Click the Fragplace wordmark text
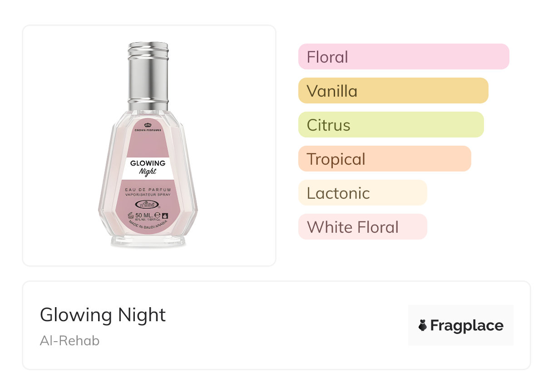This screenshot has width=553, height=392. pos(467,326)
